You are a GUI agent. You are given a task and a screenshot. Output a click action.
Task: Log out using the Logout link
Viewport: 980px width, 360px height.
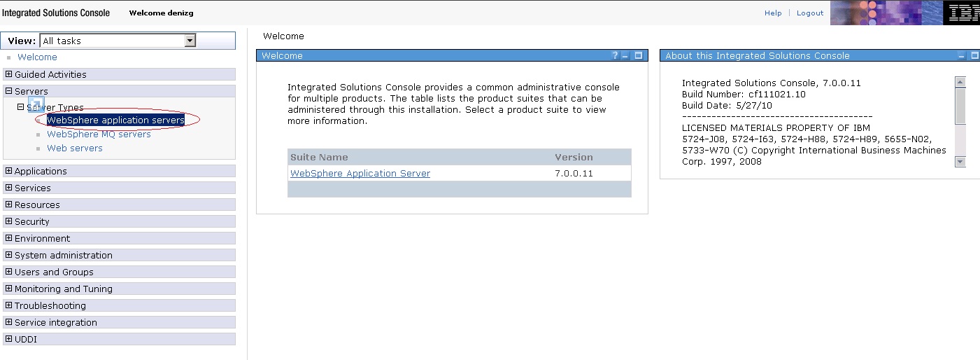[x=810, y=13]
